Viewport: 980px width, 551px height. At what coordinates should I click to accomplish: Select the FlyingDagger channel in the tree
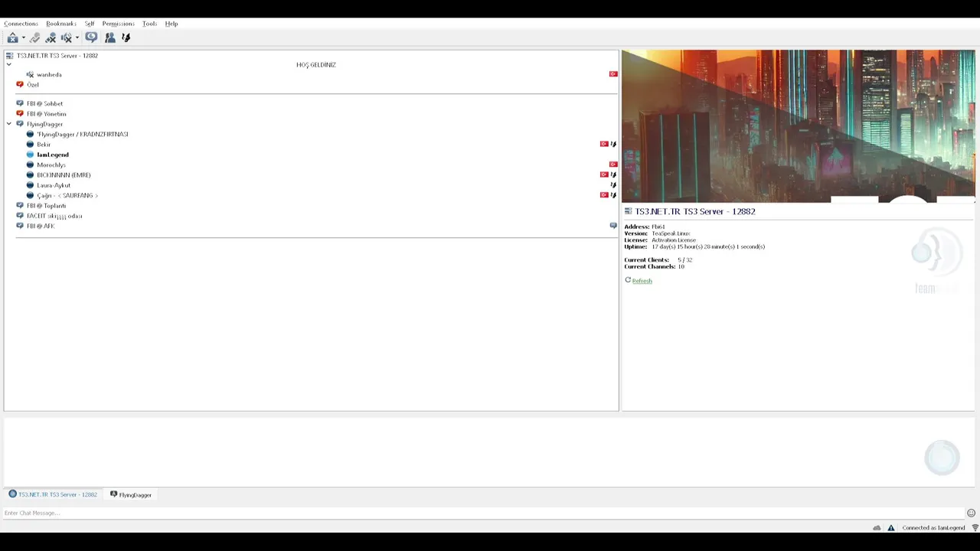pos(45,124)
